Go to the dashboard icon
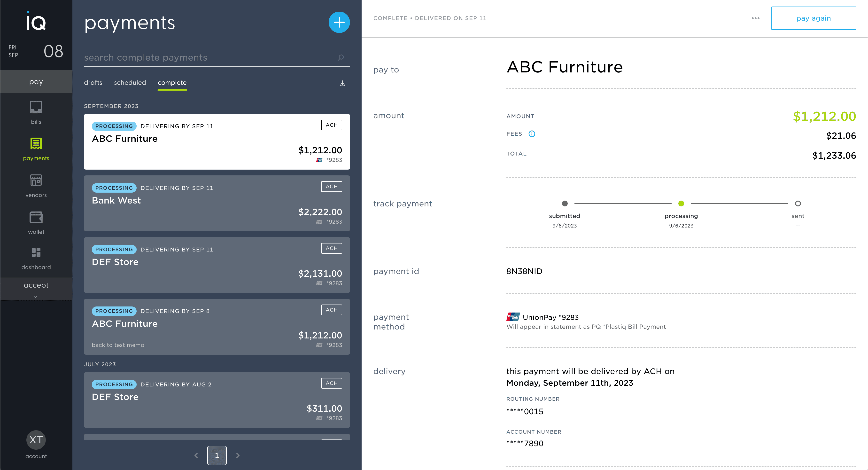This screenshot has width=868, height=470. click(x=36, y=252)
